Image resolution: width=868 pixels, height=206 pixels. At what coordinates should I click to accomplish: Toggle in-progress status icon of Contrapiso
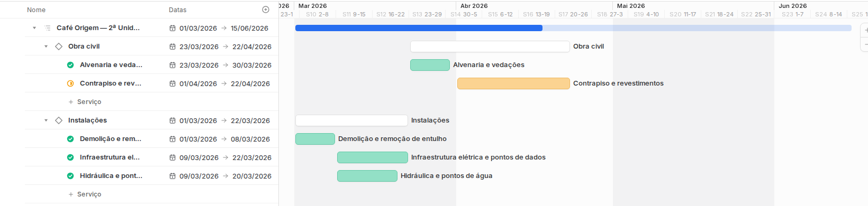[x=70, y=83]
